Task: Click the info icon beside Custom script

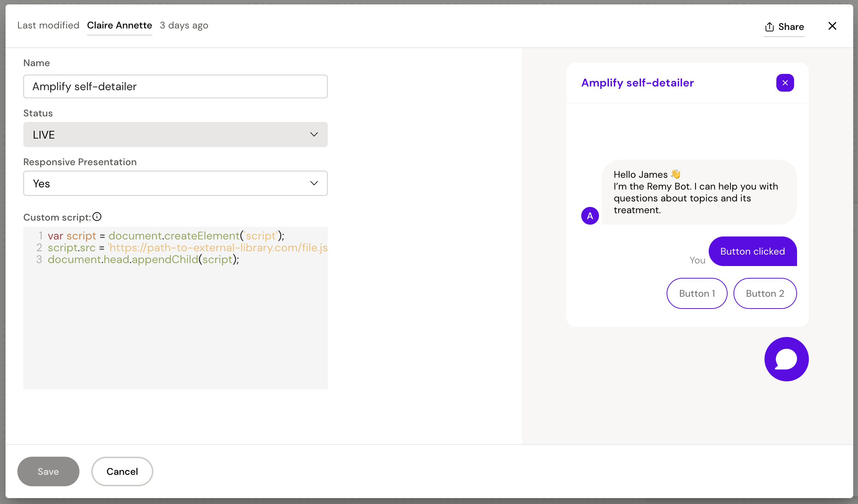Action: (97, 217)
